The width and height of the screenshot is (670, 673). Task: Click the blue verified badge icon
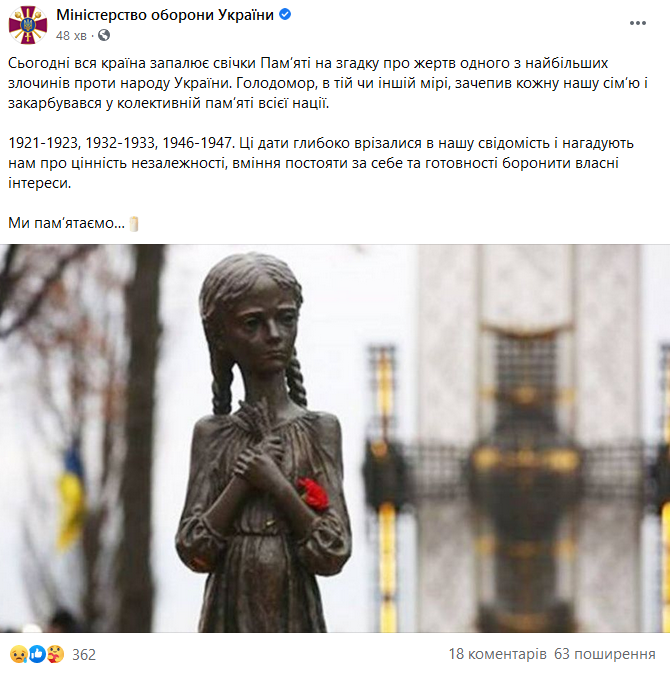[x=285, y=15]
